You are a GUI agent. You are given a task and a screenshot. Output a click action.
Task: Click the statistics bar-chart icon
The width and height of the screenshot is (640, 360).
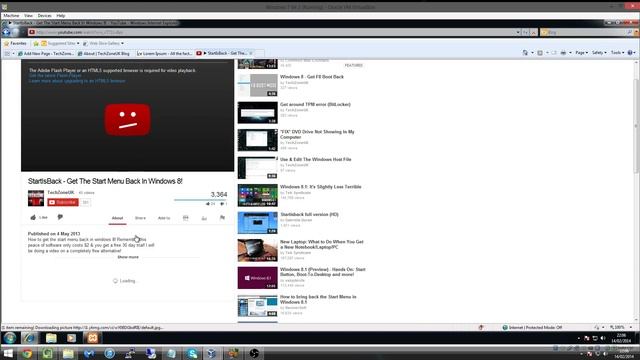204,218
